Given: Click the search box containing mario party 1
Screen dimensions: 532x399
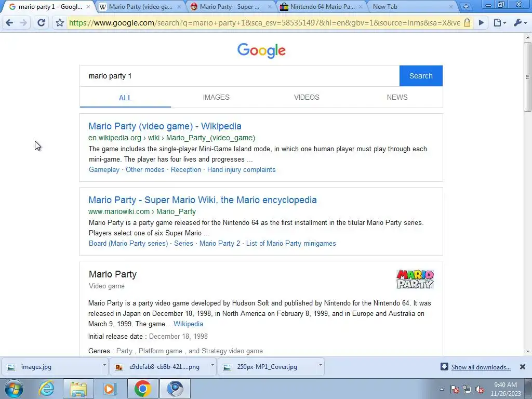Looking at the screenshot, I should tap(240, 76).
